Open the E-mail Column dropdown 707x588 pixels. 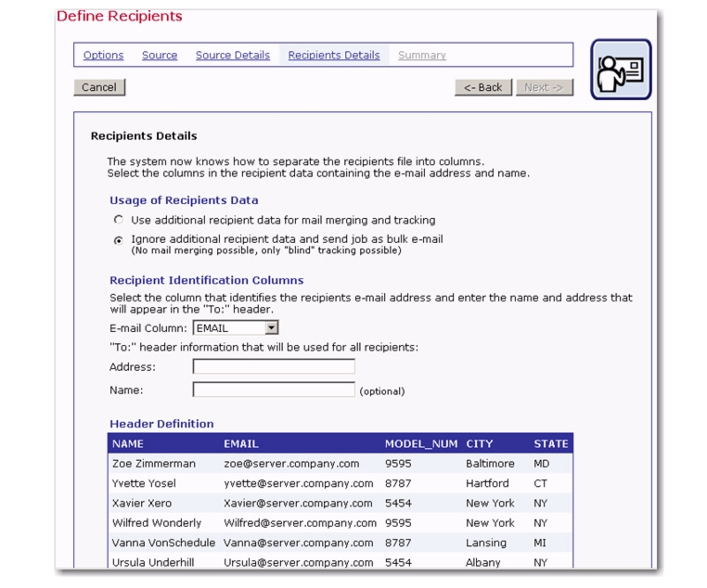click(236, 327)
